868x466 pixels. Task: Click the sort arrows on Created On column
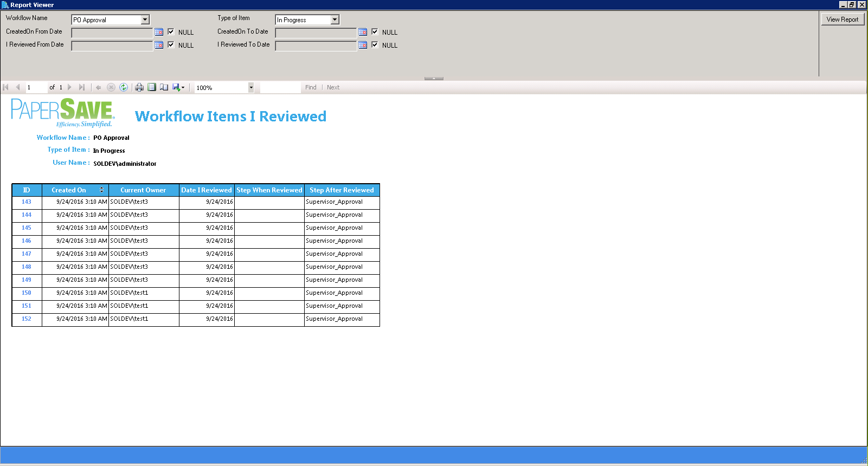[x=101, y=190]
